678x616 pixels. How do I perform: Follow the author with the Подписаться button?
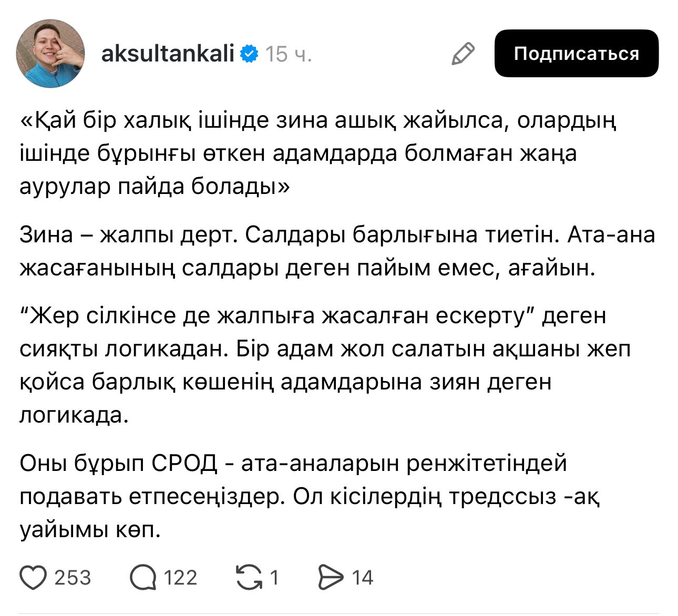[x=577, y=54]
